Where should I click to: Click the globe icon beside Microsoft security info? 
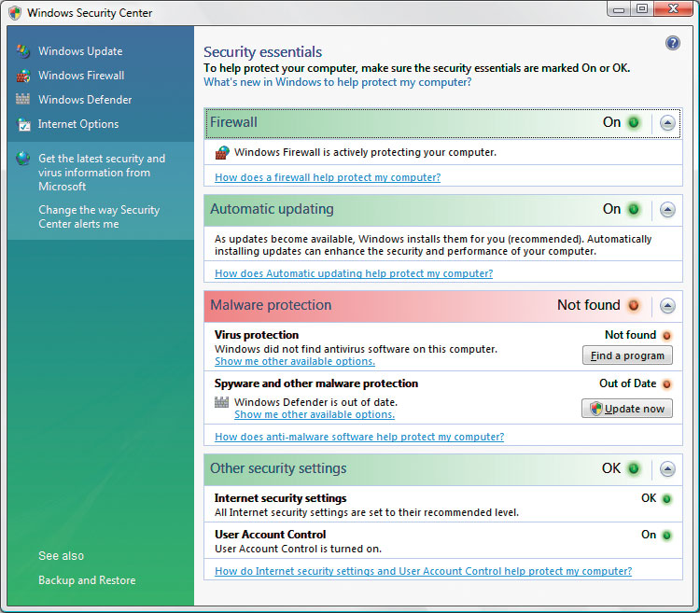click(x=23, y=159)
